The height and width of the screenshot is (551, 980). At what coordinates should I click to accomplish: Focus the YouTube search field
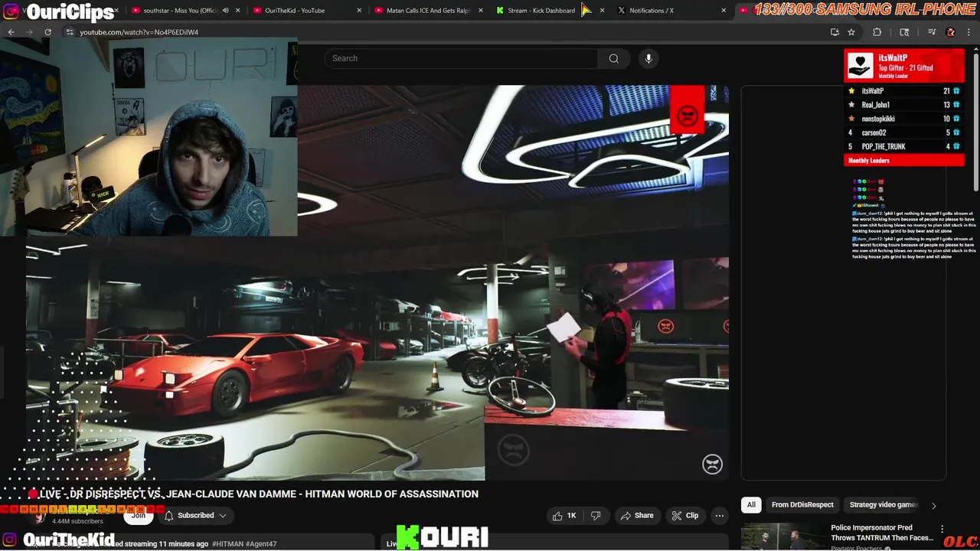point(462,58)
